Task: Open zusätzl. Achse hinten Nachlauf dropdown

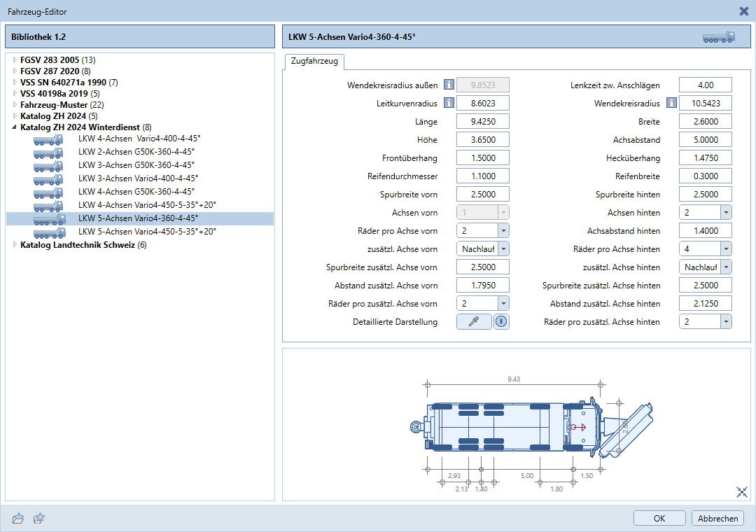Action: (725, 267)
